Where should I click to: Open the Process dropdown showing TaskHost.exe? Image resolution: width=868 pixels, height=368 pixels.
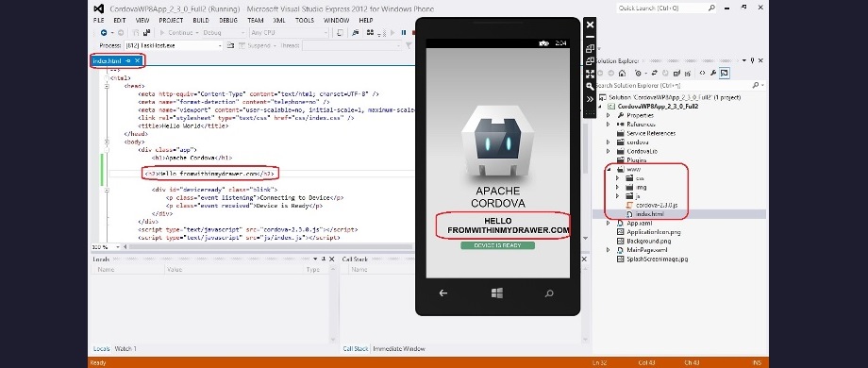pos(174,45)
